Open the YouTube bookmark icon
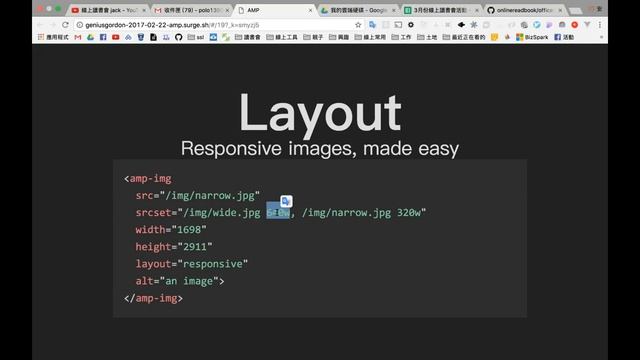The width and height of the screenshot is (640, 360). tap(116, 37)
